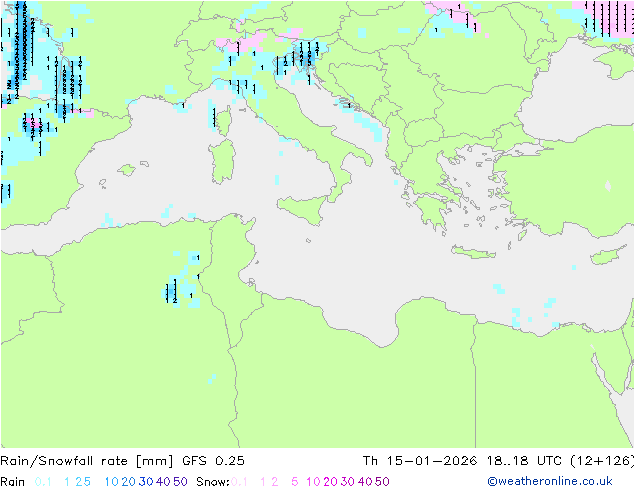The image size is (634, 490).
Task: Select snow legend value 50
Action: 383,482
